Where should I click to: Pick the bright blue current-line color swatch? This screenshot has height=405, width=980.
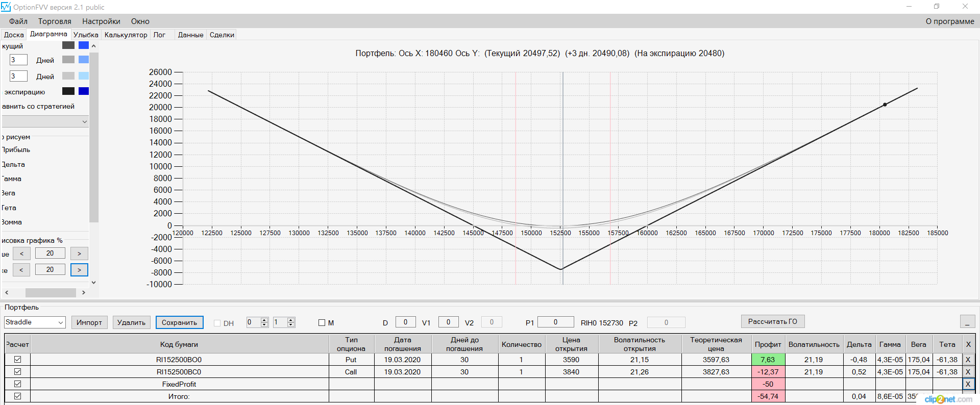[84, 45]
